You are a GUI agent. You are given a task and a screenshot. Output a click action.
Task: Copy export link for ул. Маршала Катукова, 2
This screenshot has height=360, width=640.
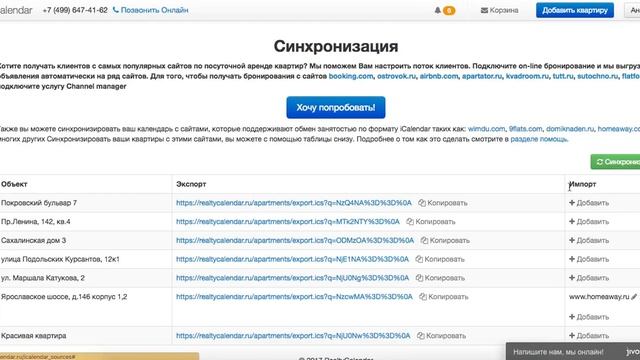click(x=440, y=278)
